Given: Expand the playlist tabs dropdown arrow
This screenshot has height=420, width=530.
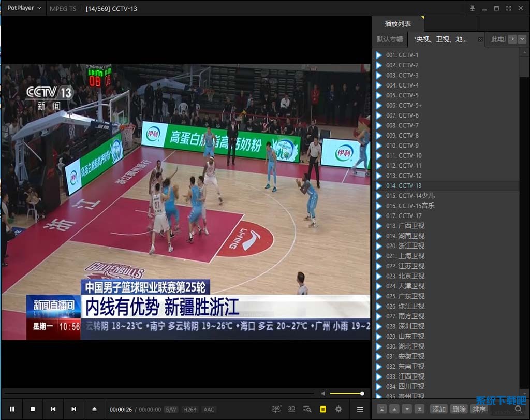Looking at the screenshot, I should (x=522, y=39).
